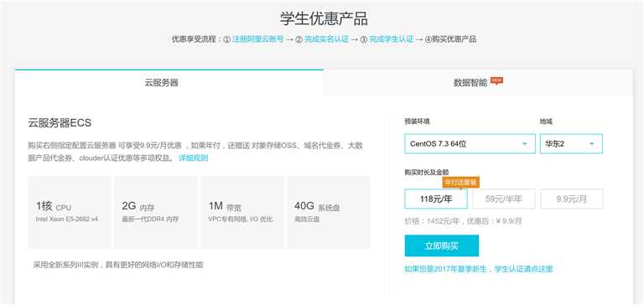Click the 地域 label
Image resolution: width=644 pixels, height=305 pixels.
[546, 121]
